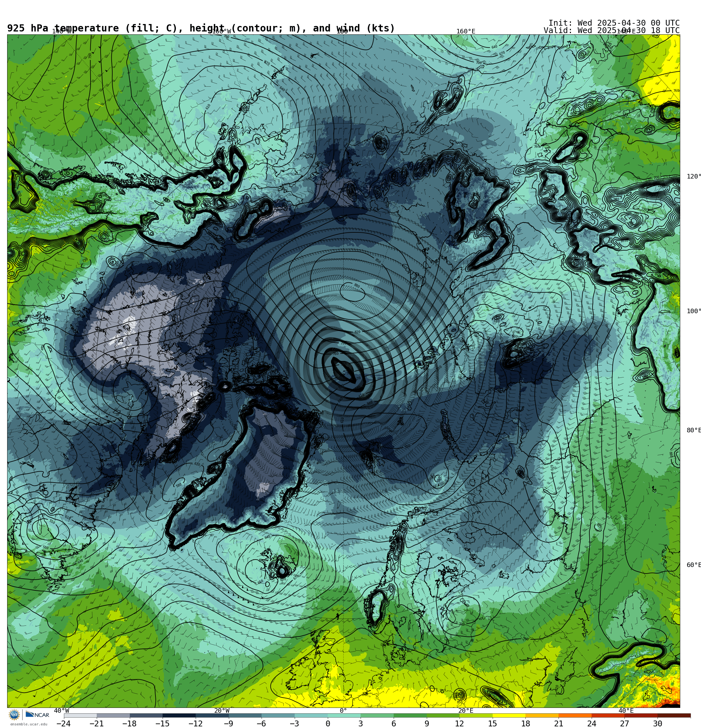Select the colorbar segment from 21 to 24

[575, 715]
